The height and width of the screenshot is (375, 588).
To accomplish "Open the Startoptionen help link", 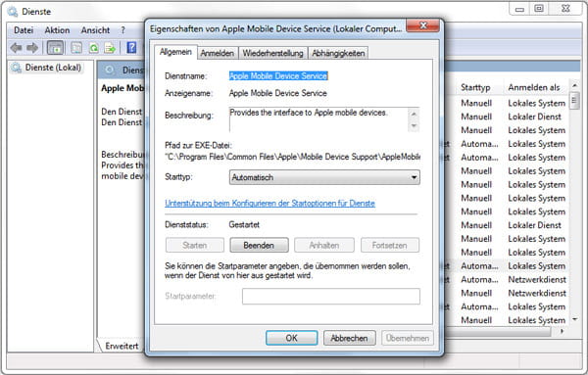I will tap(269, 203).
